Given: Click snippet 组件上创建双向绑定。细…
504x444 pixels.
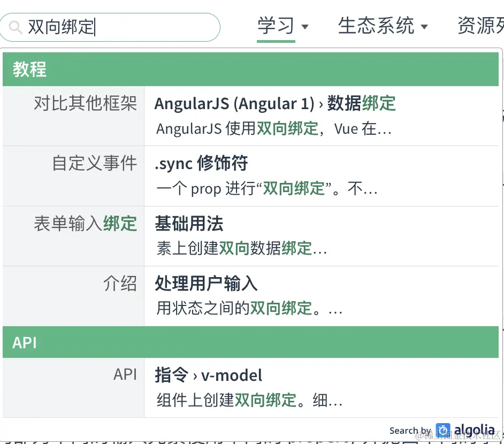Looking at the screenshot, I should (249, 400).
